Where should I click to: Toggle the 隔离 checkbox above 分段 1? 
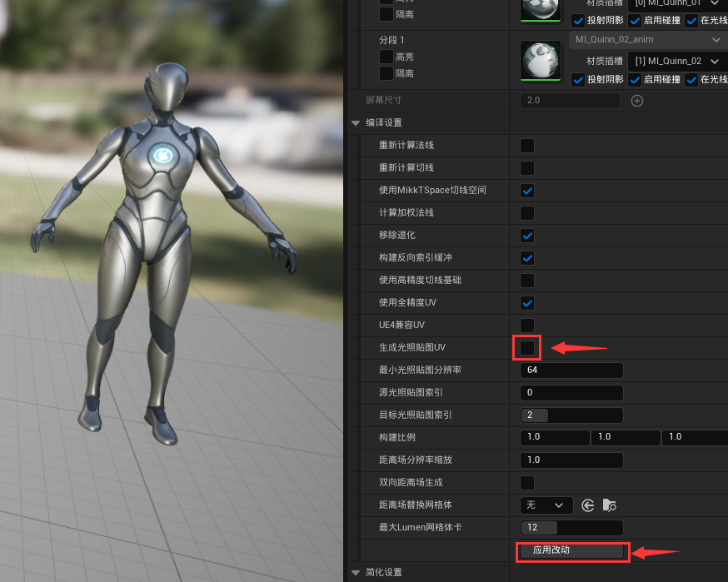[386, 14]
